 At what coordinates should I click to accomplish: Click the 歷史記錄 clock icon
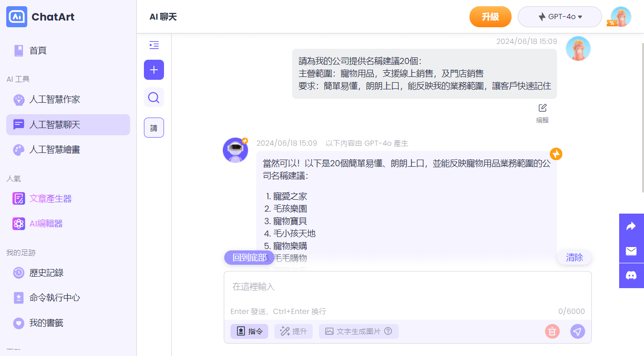point(19,273)
